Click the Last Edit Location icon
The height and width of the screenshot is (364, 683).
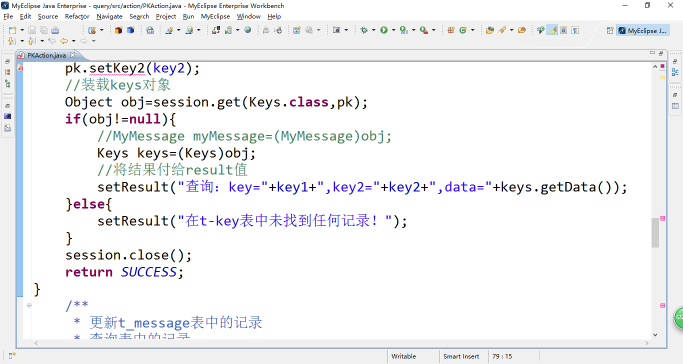click(x=52, y=41)
